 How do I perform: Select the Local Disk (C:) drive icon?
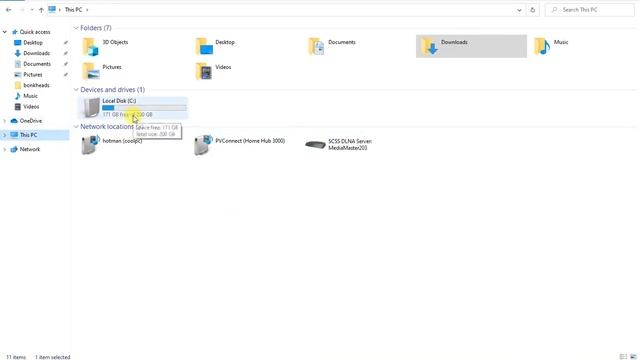coord(91,108)
